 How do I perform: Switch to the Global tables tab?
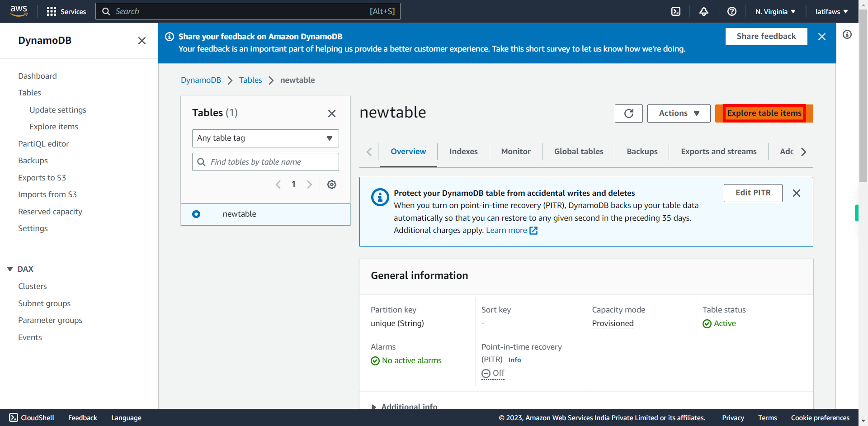579,151
